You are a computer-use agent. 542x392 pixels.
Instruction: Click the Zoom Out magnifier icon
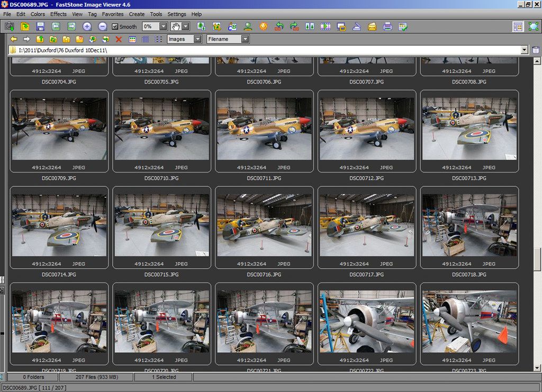tap(103, 26)
